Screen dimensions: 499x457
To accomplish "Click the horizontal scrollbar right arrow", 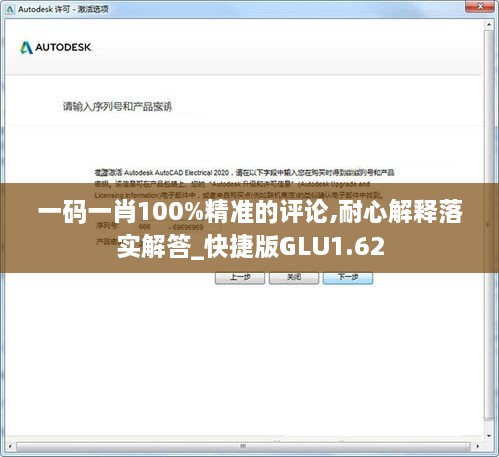I will [x=478, y=446].
